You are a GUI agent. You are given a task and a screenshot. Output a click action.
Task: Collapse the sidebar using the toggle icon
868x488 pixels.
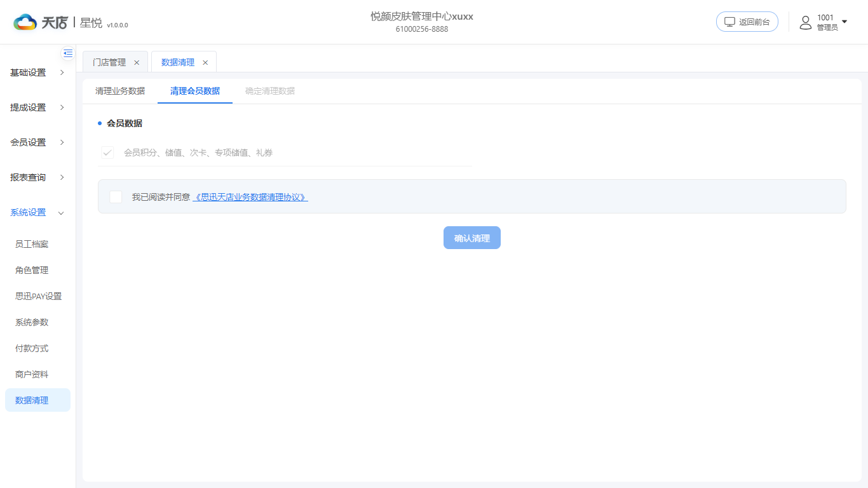coord(68,53)
